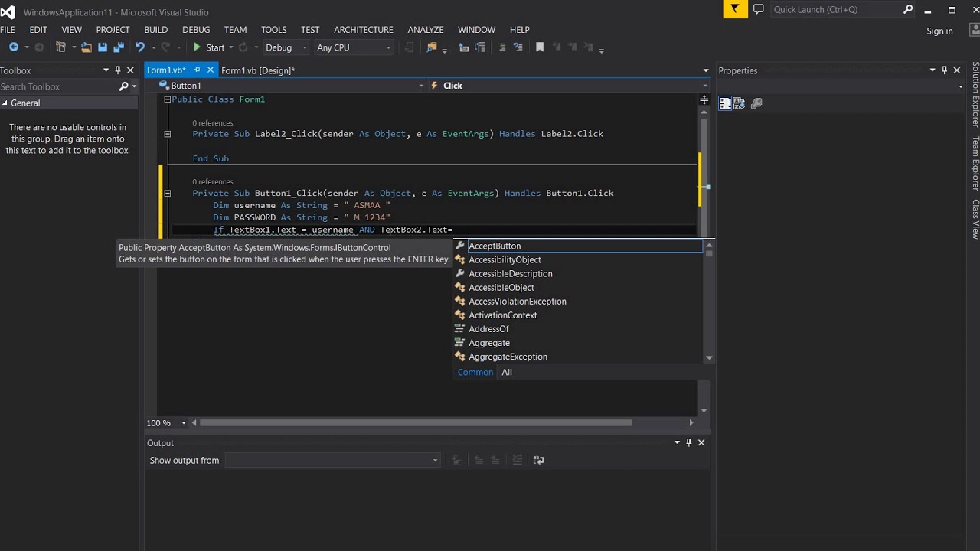Collapse the Button1_Click sub outline
This screenshot has width=980, height=551.
coord(167,194)
